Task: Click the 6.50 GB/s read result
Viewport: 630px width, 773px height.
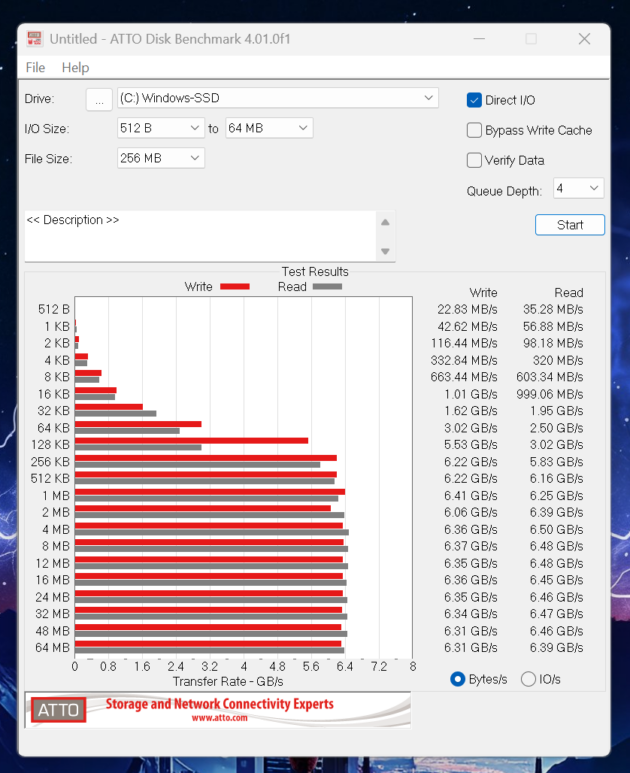Action: point(557,529)
